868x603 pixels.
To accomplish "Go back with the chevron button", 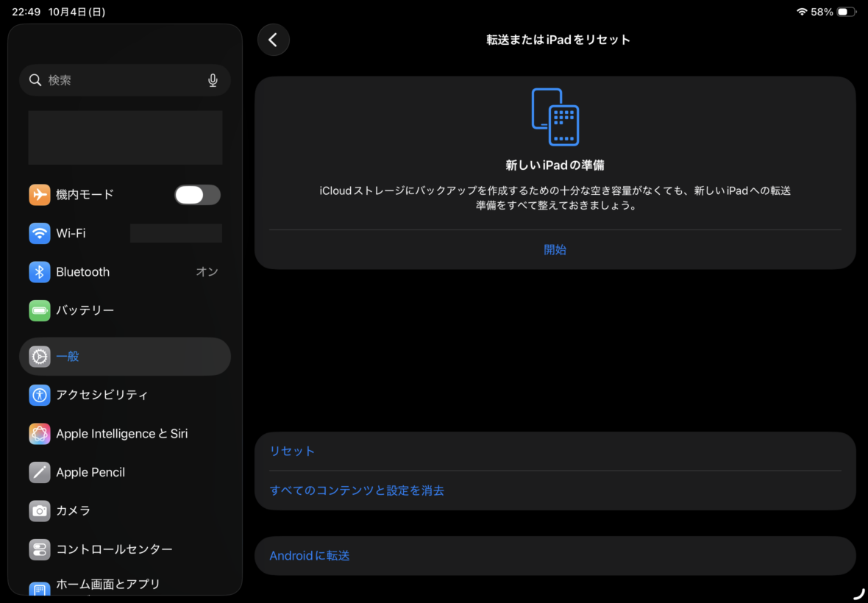I will 274,40.
